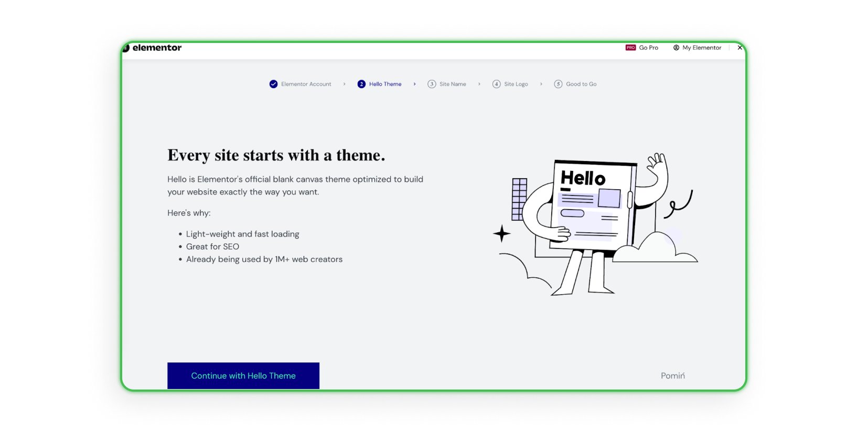The height and width of the screenshot is (432, 868).
Task: Skip this step with Pomiń
Action: 673,376
